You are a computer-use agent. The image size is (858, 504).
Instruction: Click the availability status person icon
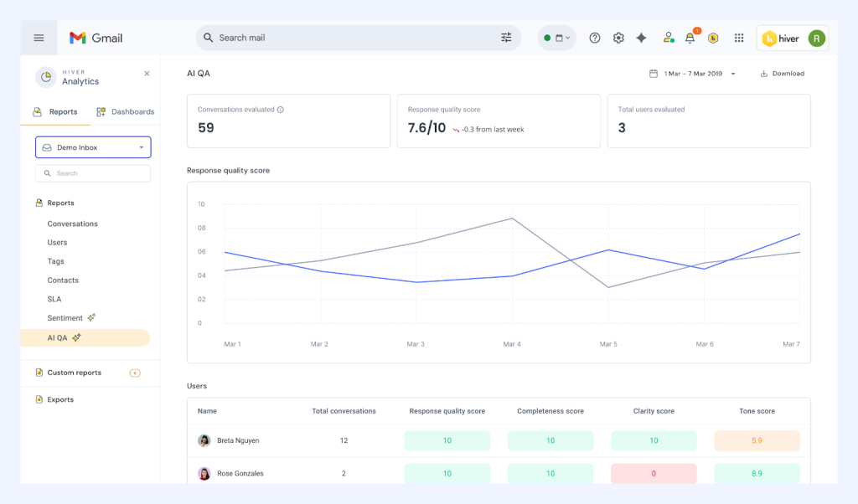point(668,38)
